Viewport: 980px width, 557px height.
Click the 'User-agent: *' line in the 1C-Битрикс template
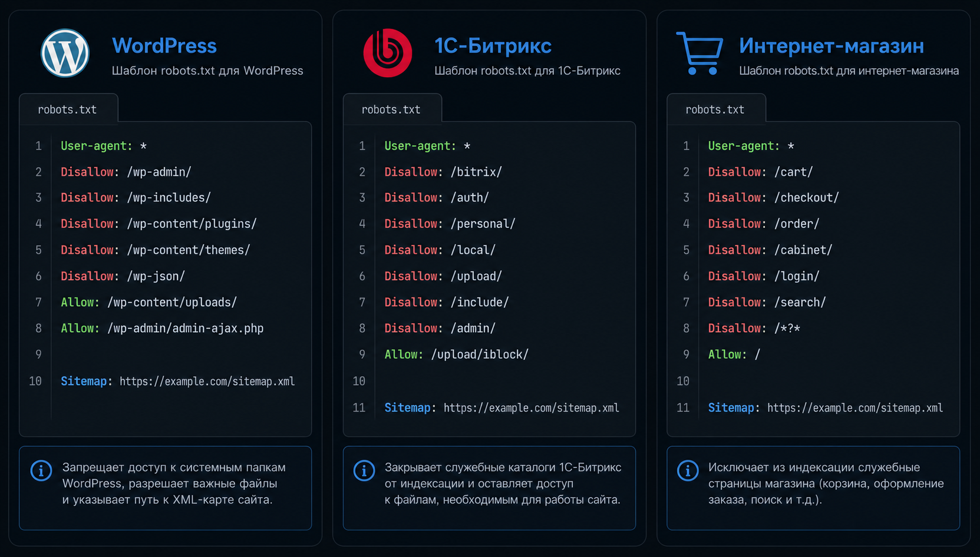pyautogui.click(x=427, y=146)
